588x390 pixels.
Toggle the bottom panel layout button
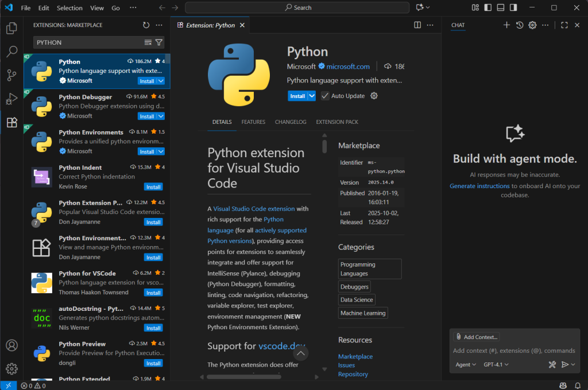(500, 8)
